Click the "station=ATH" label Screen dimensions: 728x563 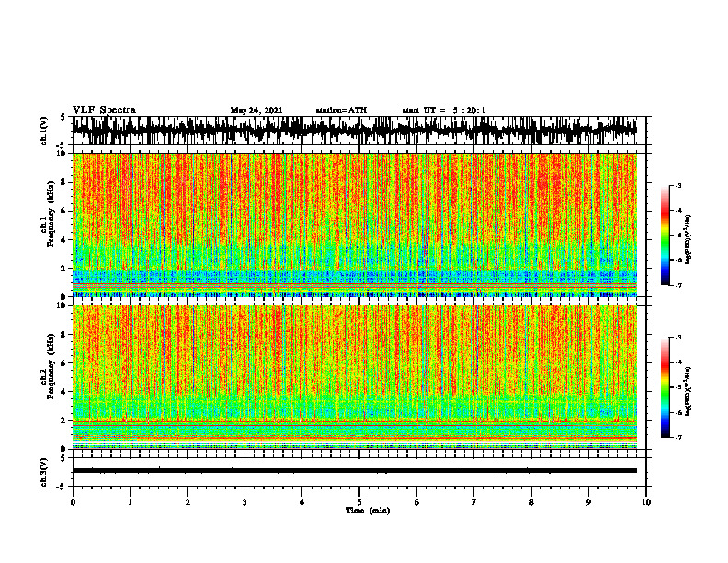click(x=341, y=110)
